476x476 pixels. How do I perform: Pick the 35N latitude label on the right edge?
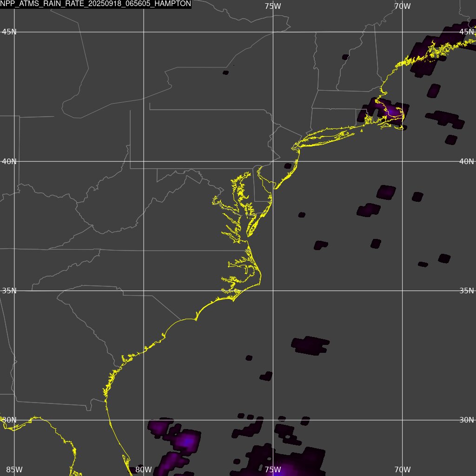pos(467,291)
